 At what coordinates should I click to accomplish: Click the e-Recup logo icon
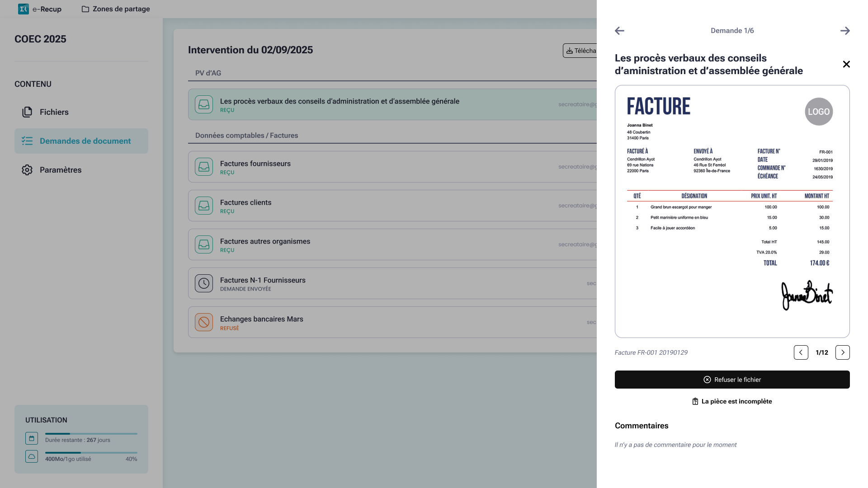tap(24, 9)
